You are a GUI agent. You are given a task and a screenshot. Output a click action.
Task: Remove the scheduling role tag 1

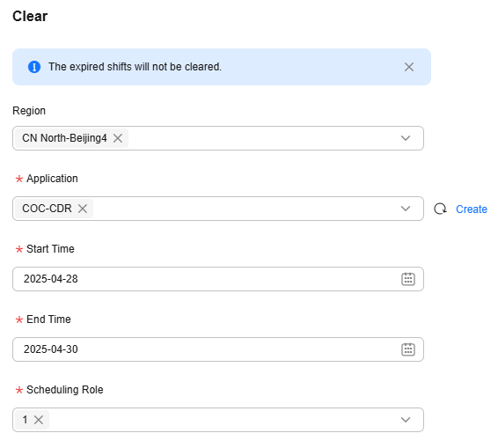point(39,420)
